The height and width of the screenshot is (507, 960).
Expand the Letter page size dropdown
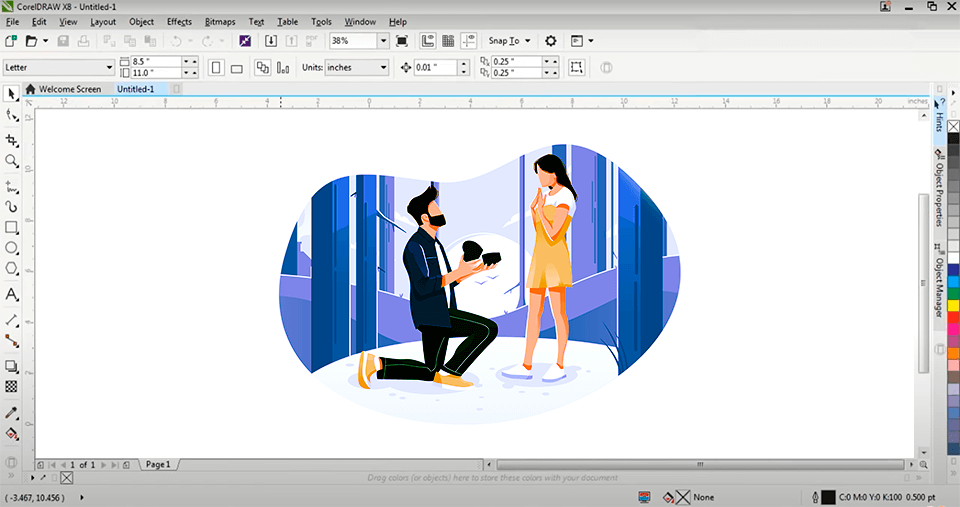pyautogui.click(x=110, y=68)
